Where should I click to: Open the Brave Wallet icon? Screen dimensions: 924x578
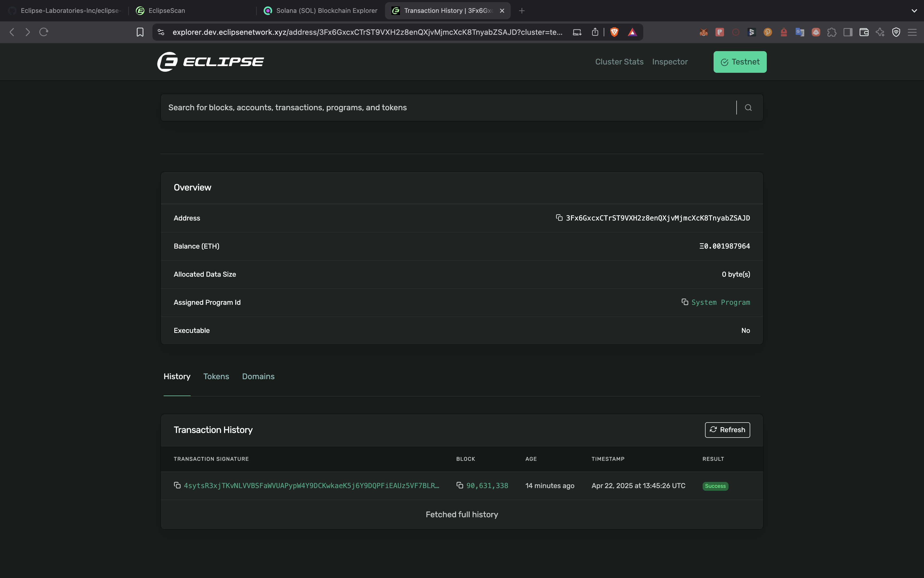(864, 32)
